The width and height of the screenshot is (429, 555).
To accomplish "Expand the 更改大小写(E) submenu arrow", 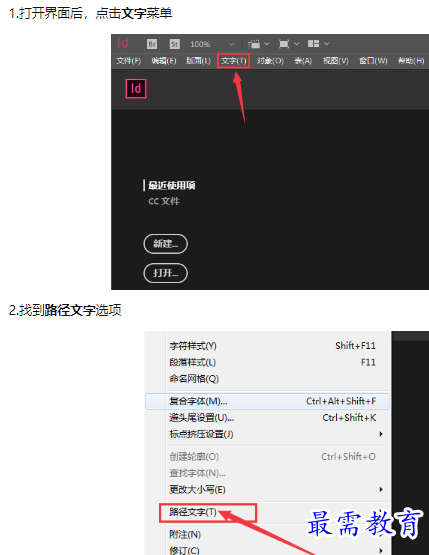I will [381, 490].
